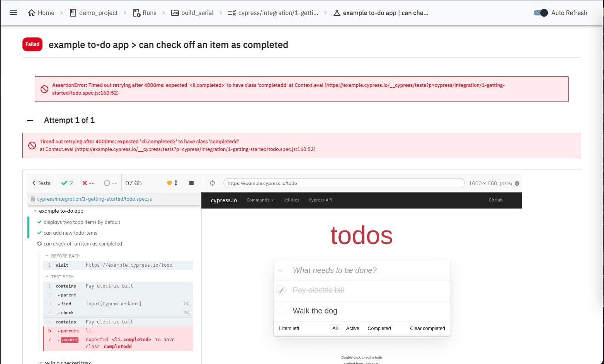The image size is (604, 364).
Task: Open build_serial breadcrumb
Action: (x=192, y=13)
